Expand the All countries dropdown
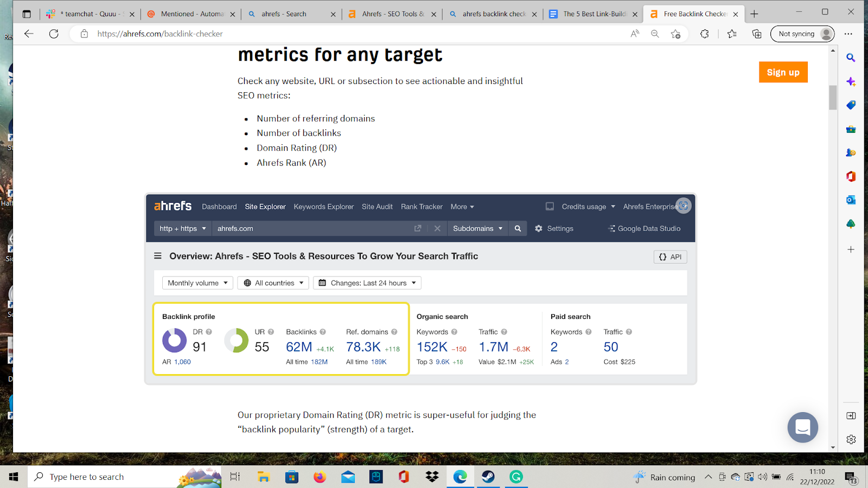This screenshot has width=868, height=488. click(x=273, y=283)
